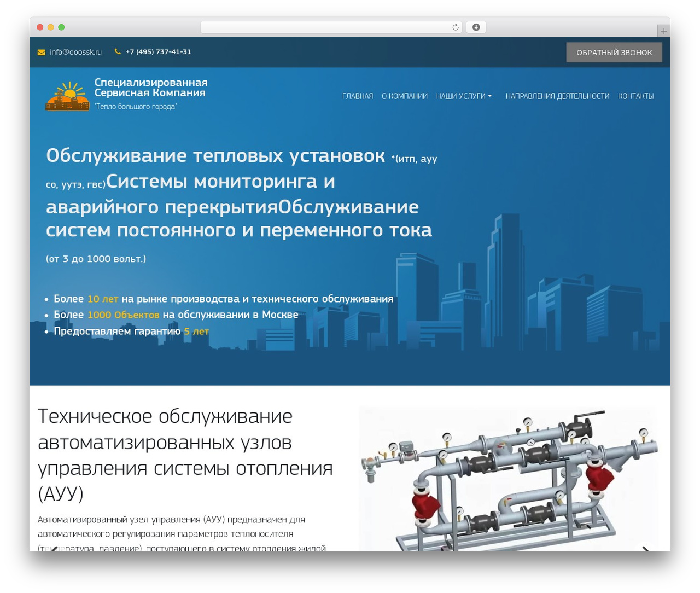
Task: Click the green maximize window button
Action: coord(61,27)
